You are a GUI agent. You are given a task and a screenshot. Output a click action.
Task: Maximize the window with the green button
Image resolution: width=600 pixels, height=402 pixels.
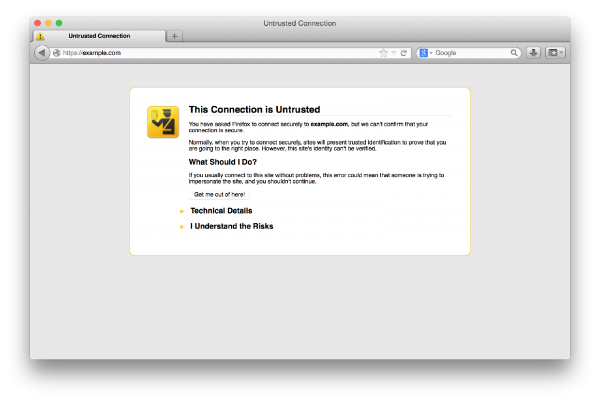point(59,23)
